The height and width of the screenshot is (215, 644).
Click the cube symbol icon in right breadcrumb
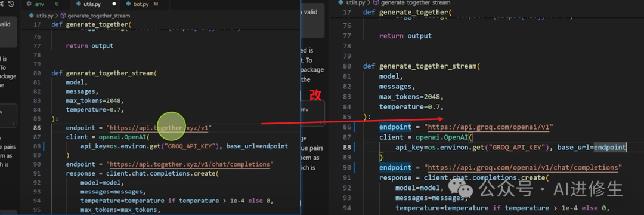coord(377,2)
